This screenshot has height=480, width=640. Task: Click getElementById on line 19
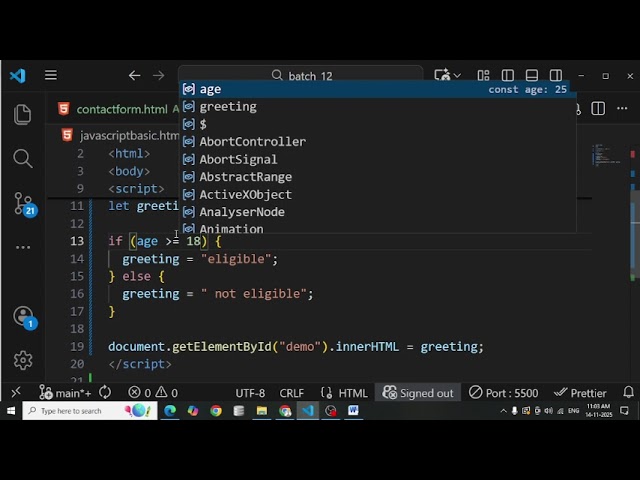point(222,347)
